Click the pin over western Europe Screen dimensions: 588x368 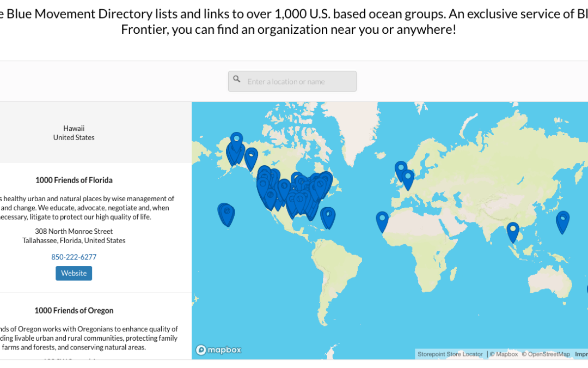(x=408, y=177)
